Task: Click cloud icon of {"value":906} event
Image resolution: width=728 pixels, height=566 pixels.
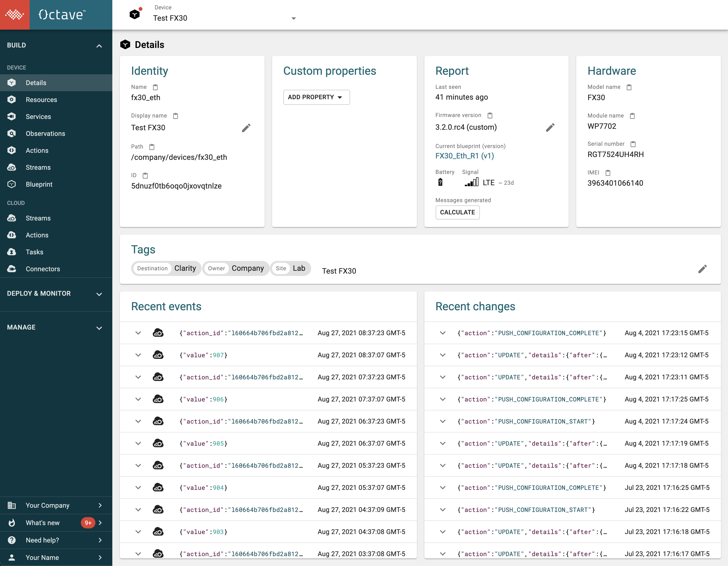Action: coord(158,399)
